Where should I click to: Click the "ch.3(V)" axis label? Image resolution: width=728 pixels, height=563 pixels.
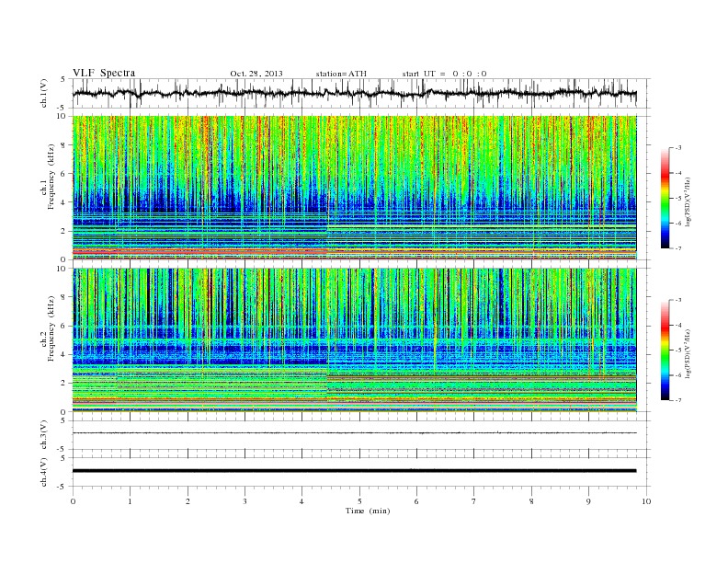[x=44, y=435]
